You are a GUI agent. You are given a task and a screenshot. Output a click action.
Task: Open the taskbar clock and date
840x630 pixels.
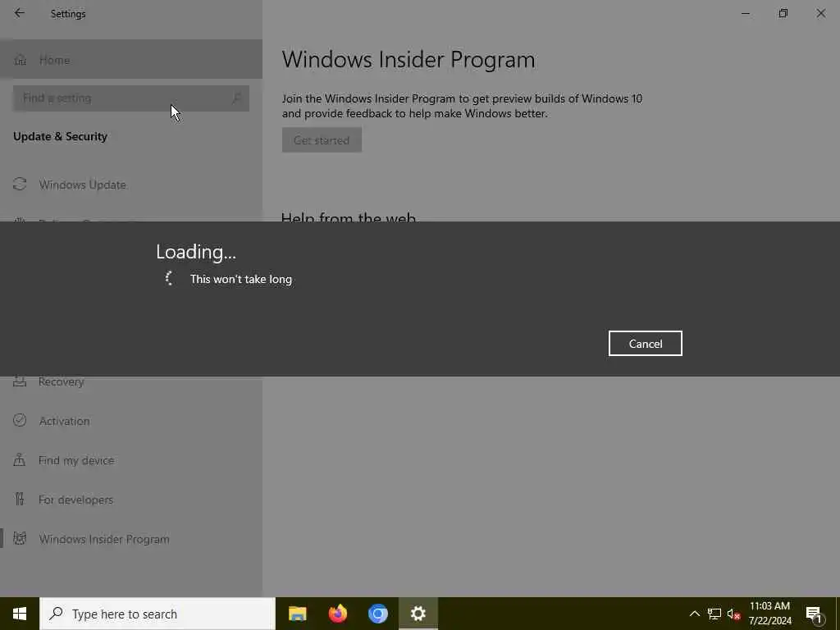pyautogui.click(x=769, y=614)
